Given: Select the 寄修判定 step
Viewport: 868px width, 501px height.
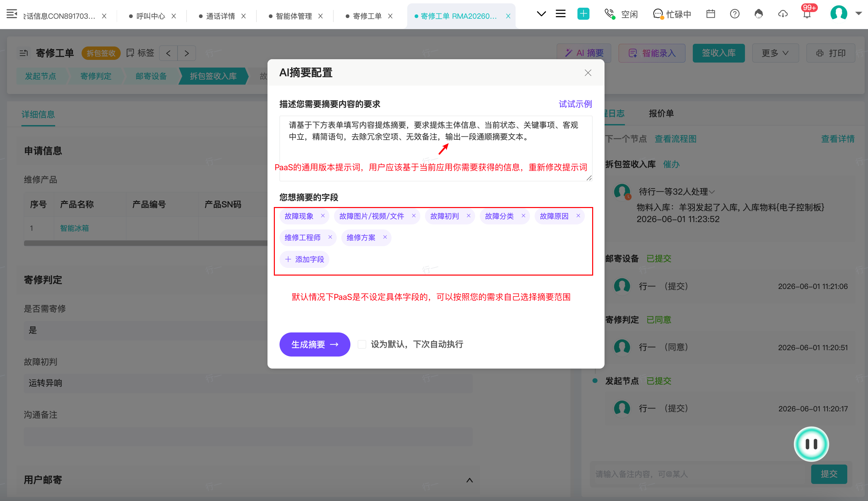Looking at the screenshot, I should click(x=96, y=76).
